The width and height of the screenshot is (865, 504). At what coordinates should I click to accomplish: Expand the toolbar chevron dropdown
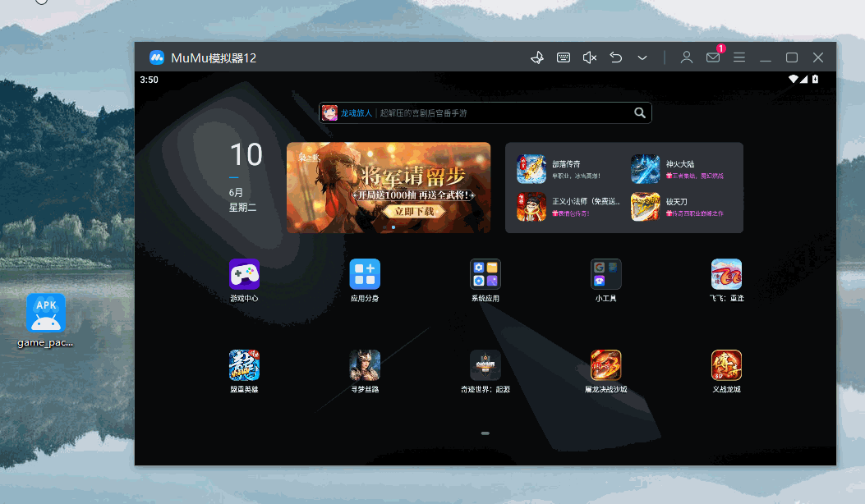pyautogui.click(x=642, y=57)
